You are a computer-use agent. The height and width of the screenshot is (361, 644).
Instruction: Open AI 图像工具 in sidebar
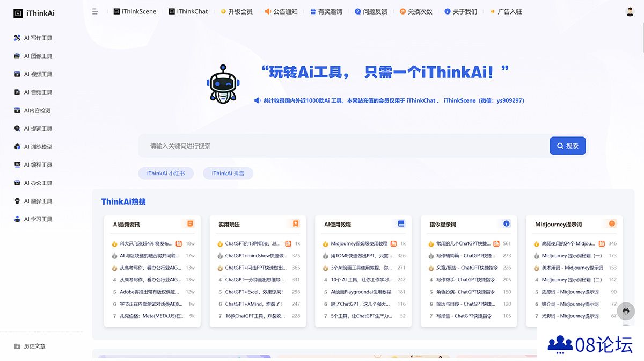pos(33,56)
